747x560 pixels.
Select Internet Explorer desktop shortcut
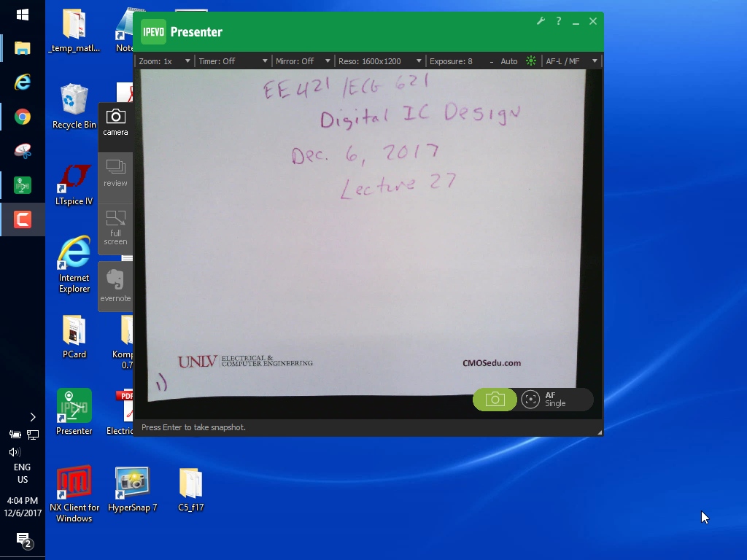[74, 265]
